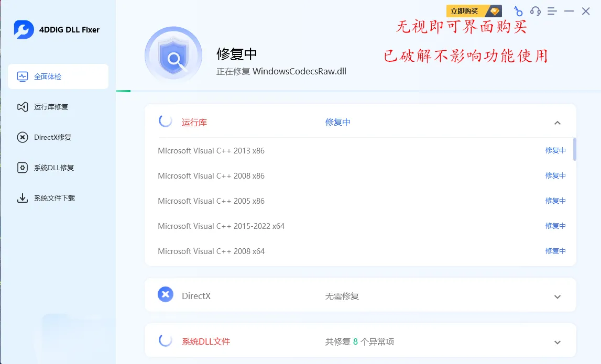
Task: Click the DirectX修复 circled X icon
Action: coord(22,137)
